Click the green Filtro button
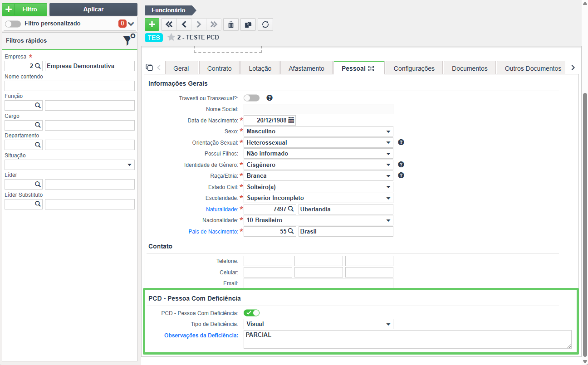The height and width of the screenshot is (365, 588). point(24,9)
